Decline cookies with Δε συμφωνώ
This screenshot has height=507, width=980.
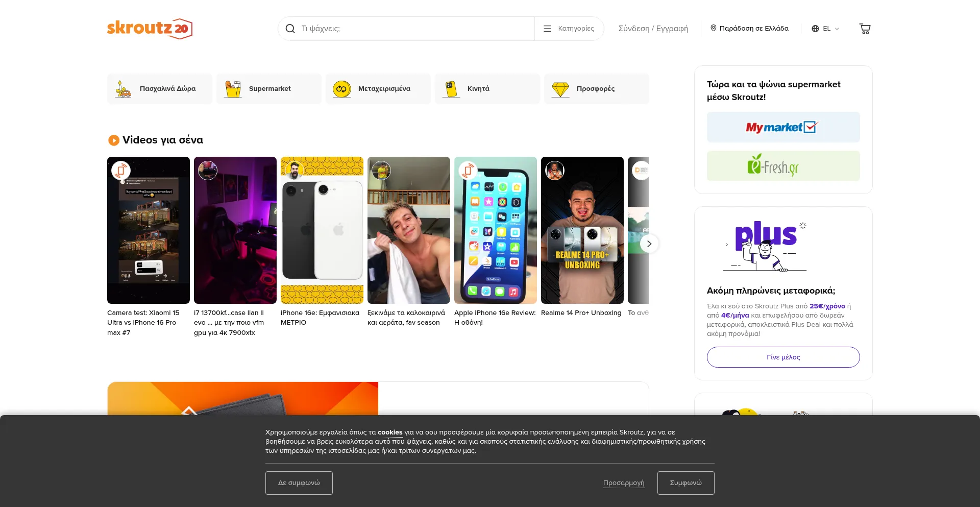click(x=299, y=482)
